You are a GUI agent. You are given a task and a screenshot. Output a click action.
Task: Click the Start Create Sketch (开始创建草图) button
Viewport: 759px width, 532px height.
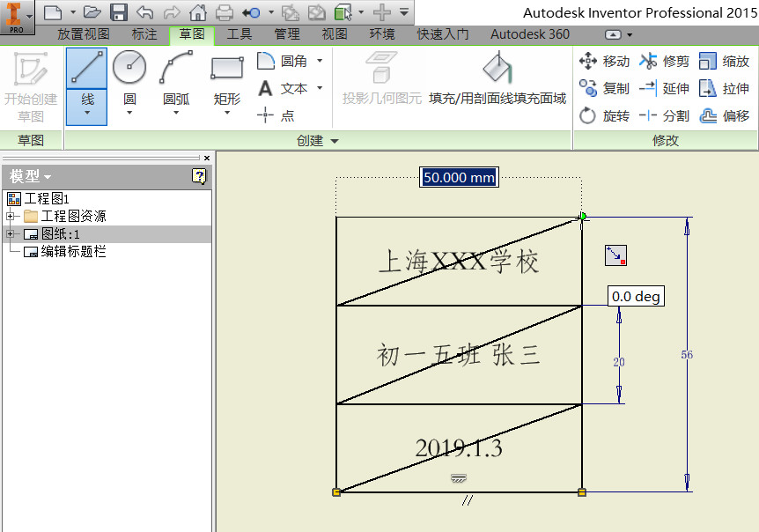point(31,87)
